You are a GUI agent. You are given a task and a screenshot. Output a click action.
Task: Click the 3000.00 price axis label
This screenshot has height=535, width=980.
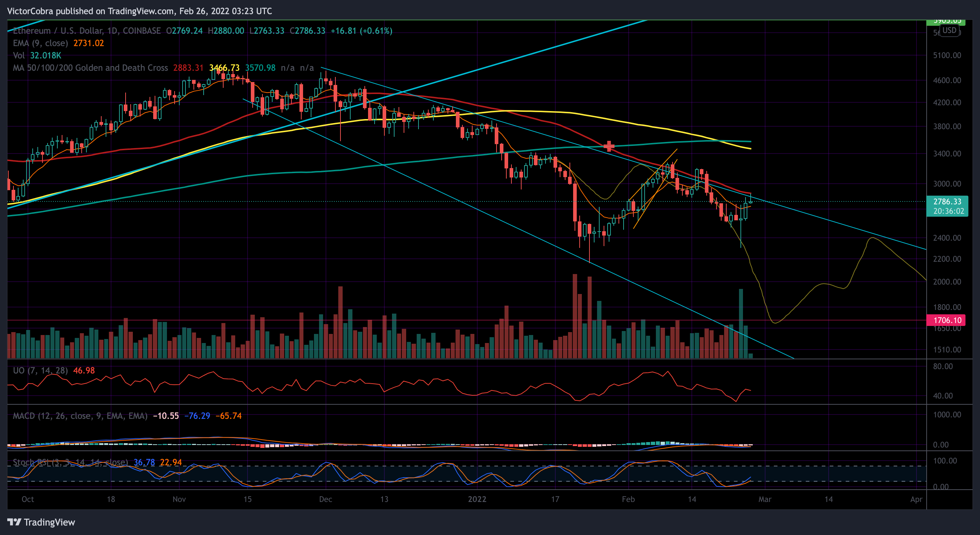(947, 184)
